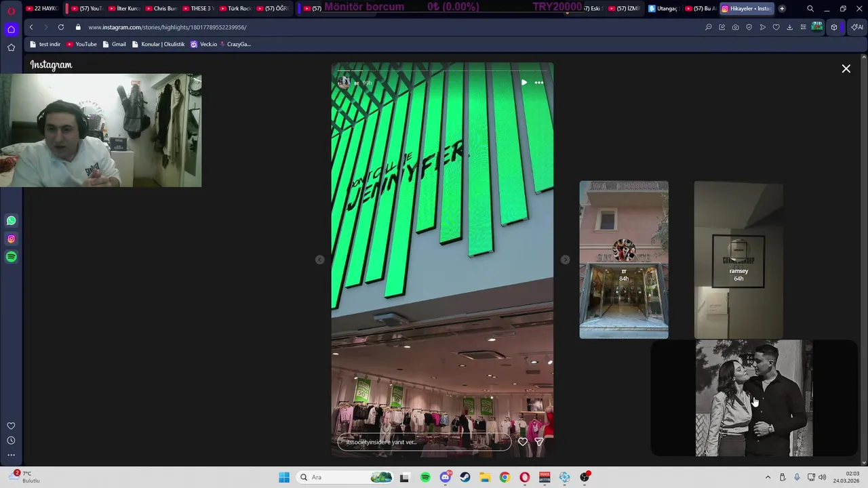Viewport: 868px width, 488px height.
Task: Open the story's three-dot options menu
Action: click(x=539, y=83)
